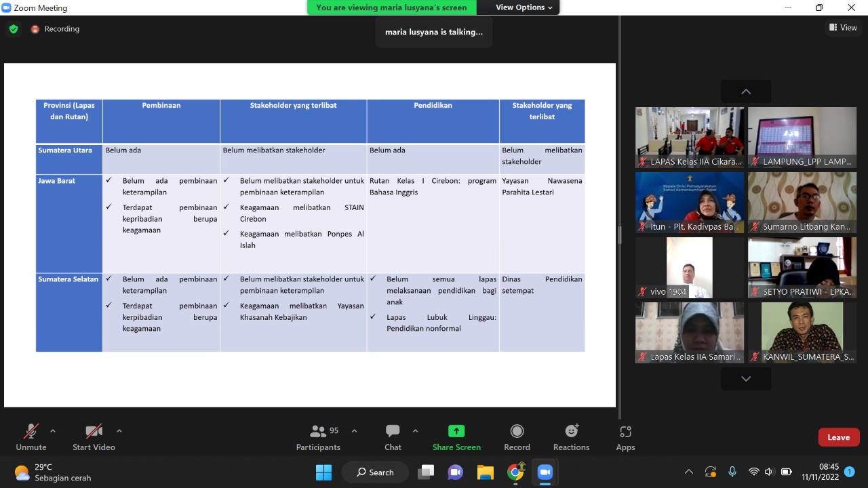Screen dimensions: 868x488
Task: Select Sumarno Litbang video thumbnail
Action: (x=802, y=202)
